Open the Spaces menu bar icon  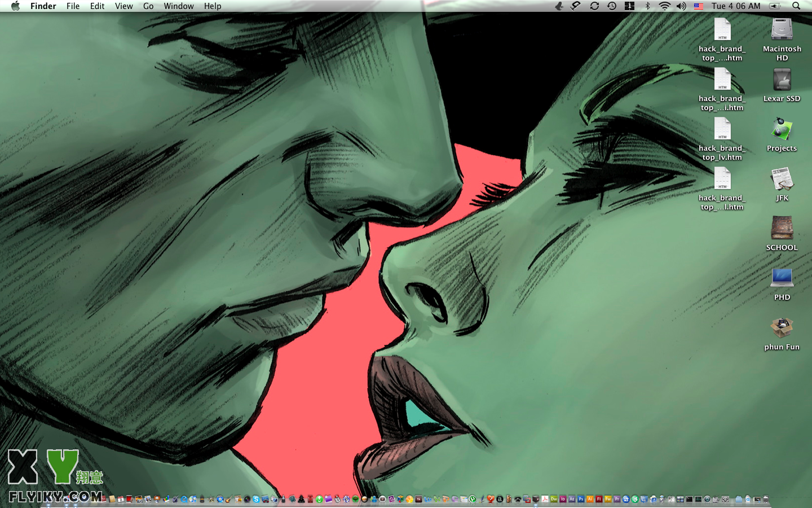coord(630,6)
